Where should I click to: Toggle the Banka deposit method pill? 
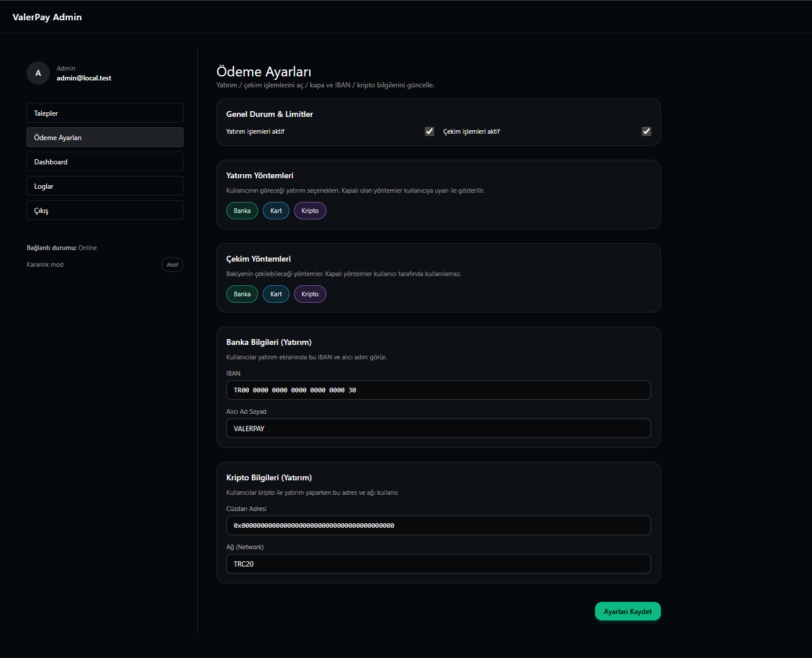(x=242, y=210)
